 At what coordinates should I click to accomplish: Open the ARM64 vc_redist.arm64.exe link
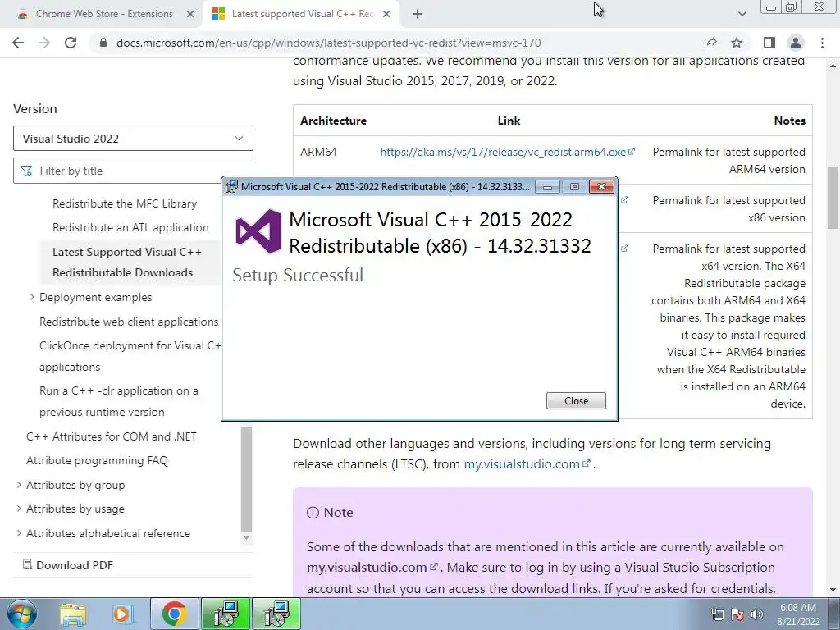[x=507, y=152]
